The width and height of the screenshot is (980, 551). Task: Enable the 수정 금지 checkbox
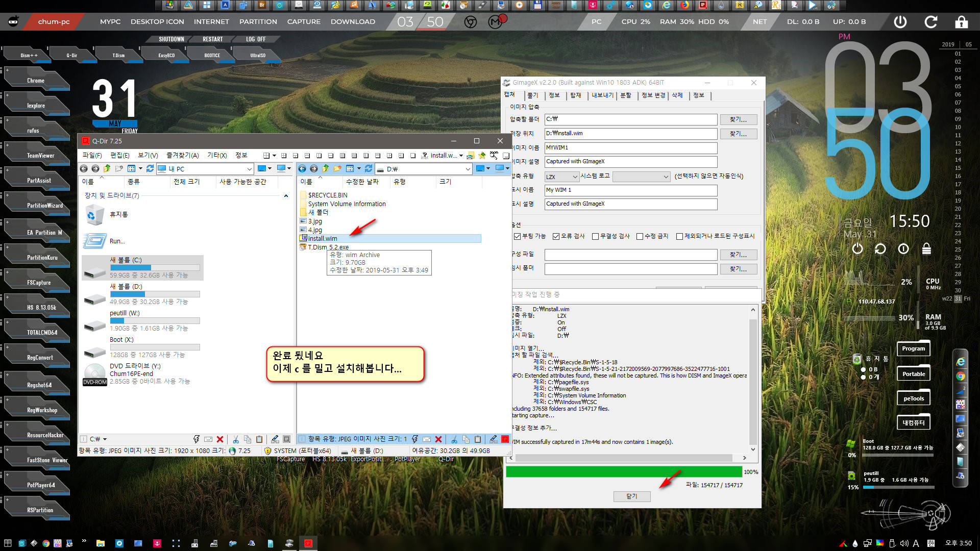click(640, 236)
